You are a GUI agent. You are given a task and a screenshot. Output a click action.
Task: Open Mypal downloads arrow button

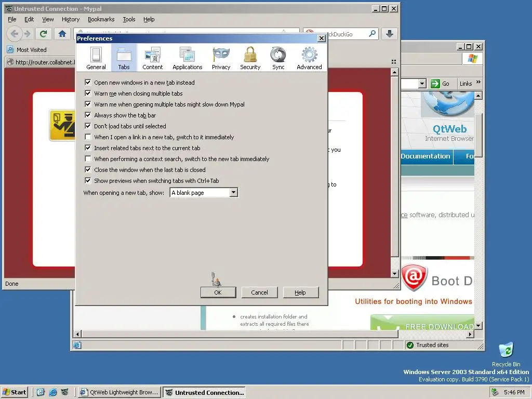(390, 34)
